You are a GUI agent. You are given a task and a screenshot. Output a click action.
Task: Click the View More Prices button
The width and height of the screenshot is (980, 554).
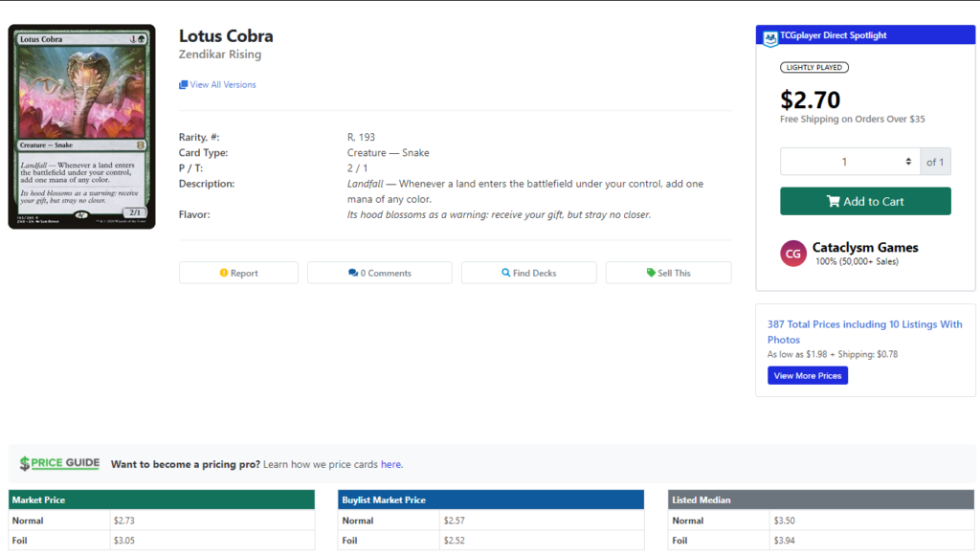[x=808, y=375]
